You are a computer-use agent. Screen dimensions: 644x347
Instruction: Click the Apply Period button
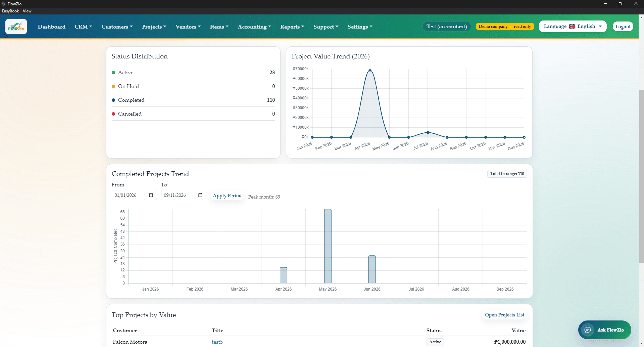[x=227, y=196]
